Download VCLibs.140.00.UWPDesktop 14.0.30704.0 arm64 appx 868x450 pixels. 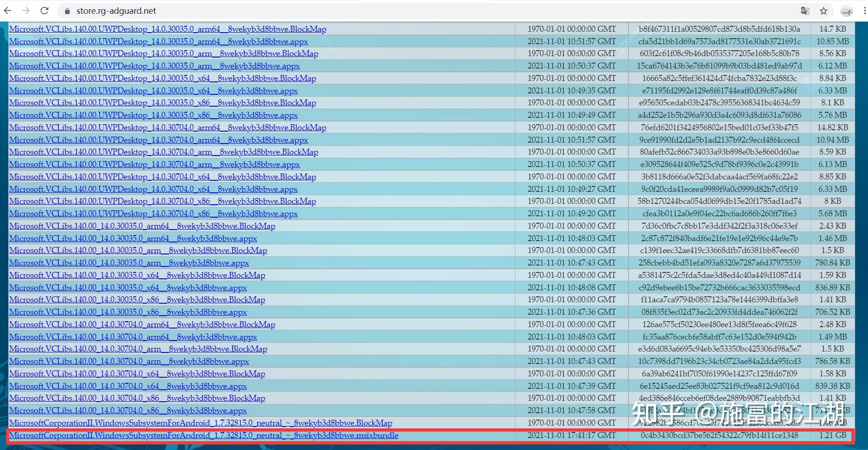pyautogui.click(x=159, y=140)
